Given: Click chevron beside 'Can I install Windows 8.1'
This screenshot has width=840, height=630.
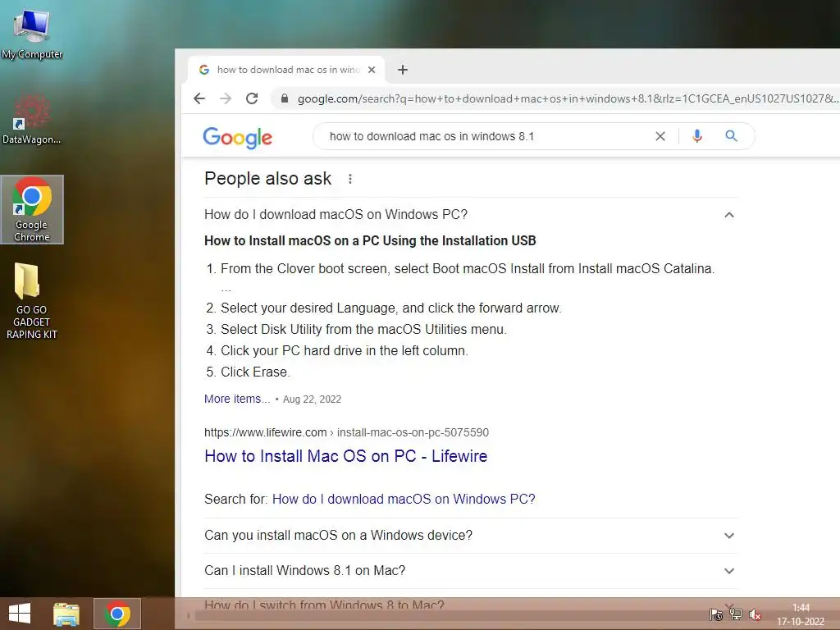Looking at the screenshot, I should click(x=729, y=571).
